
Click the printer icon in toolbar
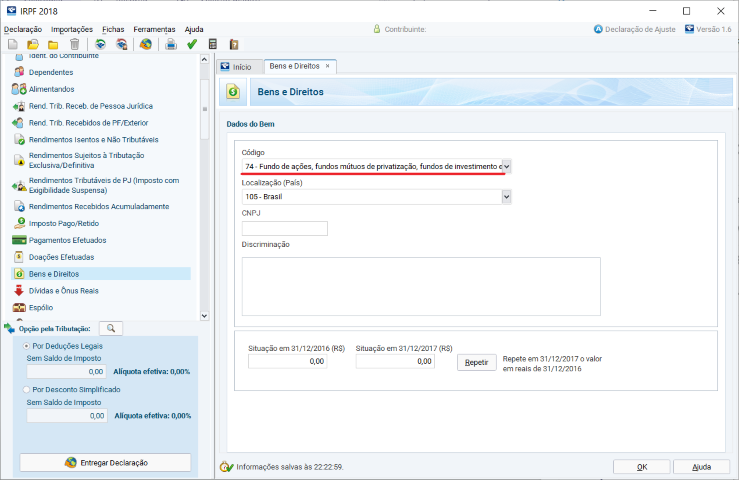170,45
